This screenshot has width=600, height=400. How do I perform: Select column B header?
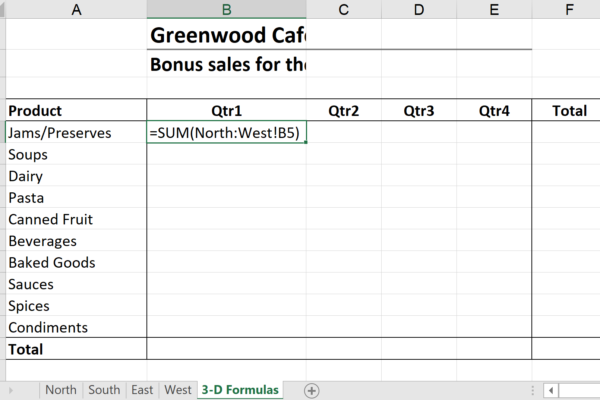pos(227,9)
